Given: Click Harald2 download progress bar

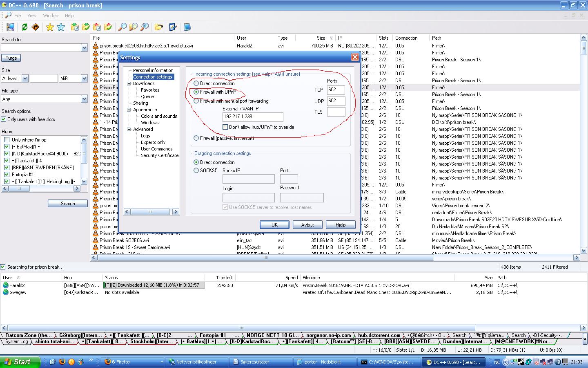Looking at the screenshot, I should [x=154, y=285].
